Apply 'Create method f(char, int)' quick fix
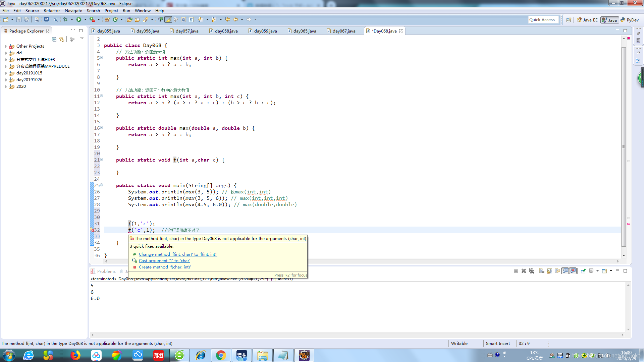 165,267
